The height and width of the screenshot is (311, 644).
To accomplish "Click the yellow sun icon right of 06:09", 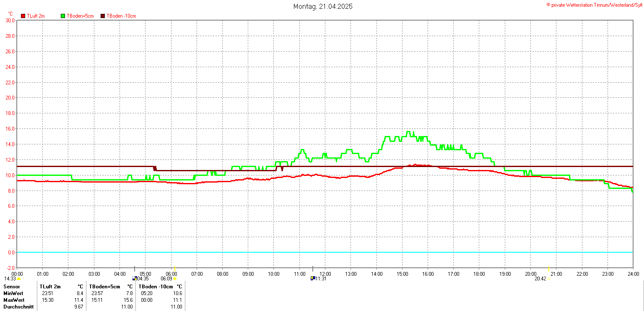I will tap(175, 279).
